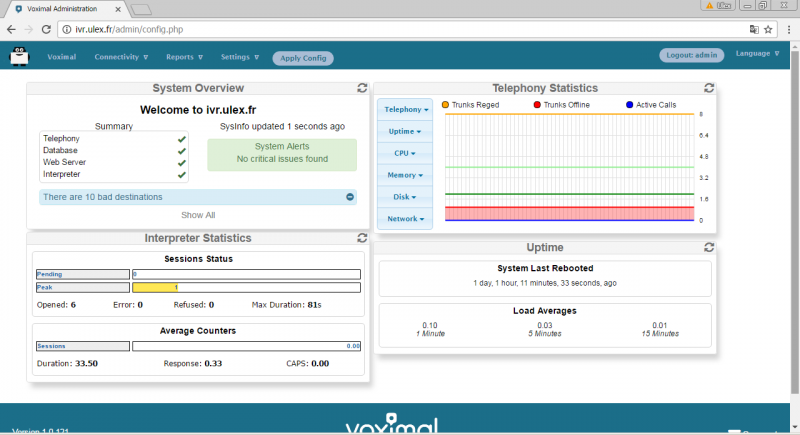The image size is (800, 435).
Task: Toggle Trunks Reged legend series
Action: pyautogui.click(x=470, y=105)
